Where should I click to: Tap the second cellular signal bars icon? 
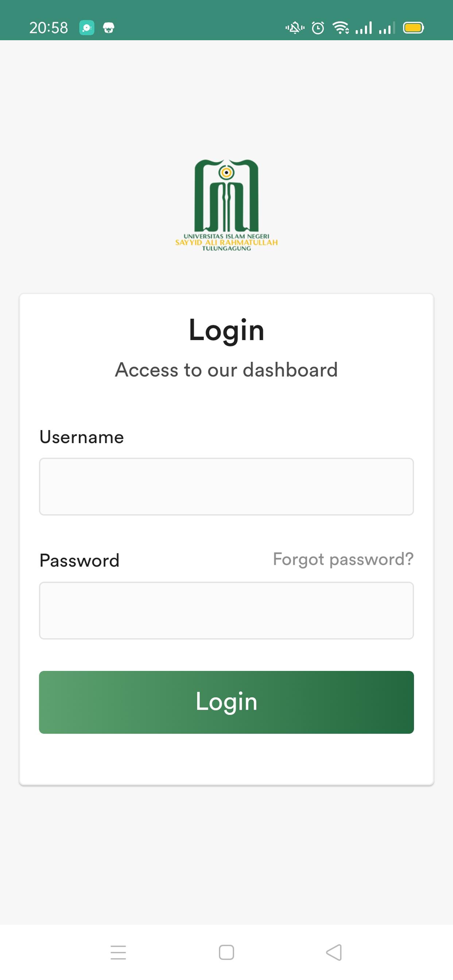(x=387, y=28)
